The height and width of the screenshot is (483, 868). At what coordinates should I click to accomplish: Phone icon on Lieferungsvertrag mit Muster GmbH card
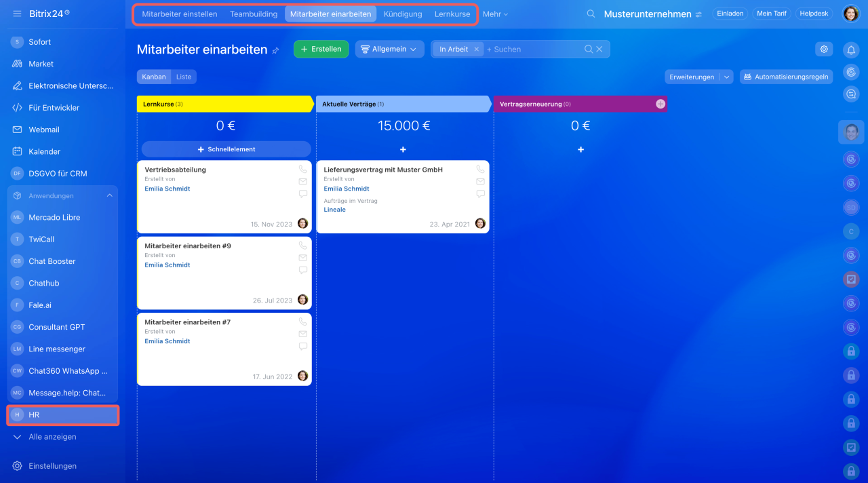pyautogui.click(x=480, y=169)
